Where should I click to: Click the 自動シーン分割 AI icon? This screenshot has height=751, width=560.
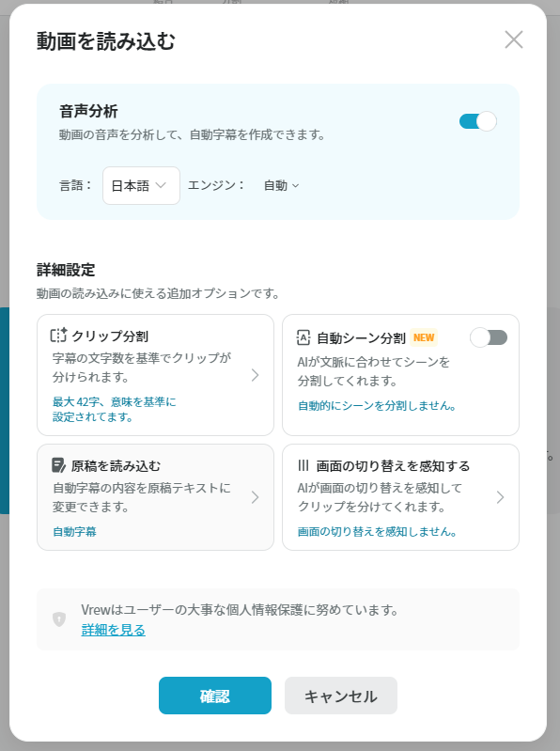point(303,337)
